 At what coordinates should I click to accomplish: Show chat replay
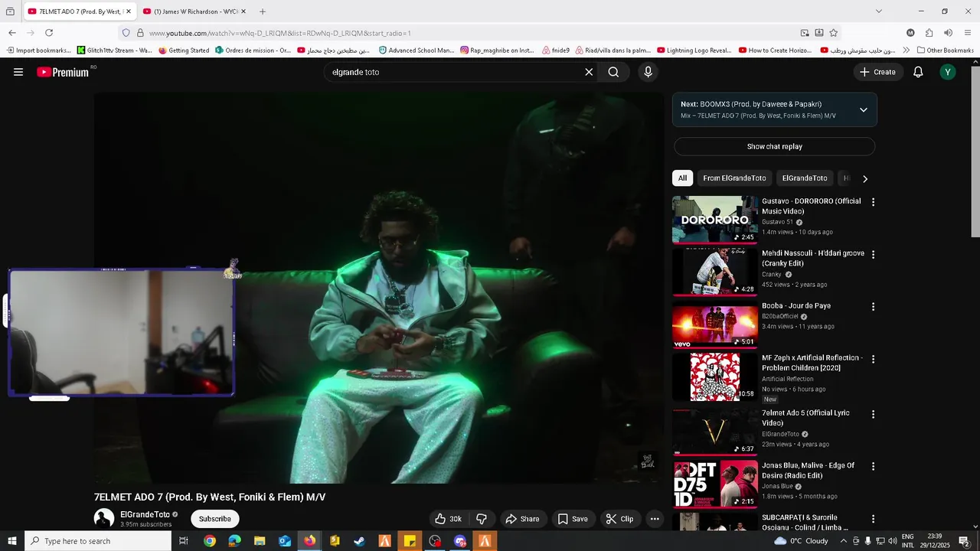(x=775, y=146)
